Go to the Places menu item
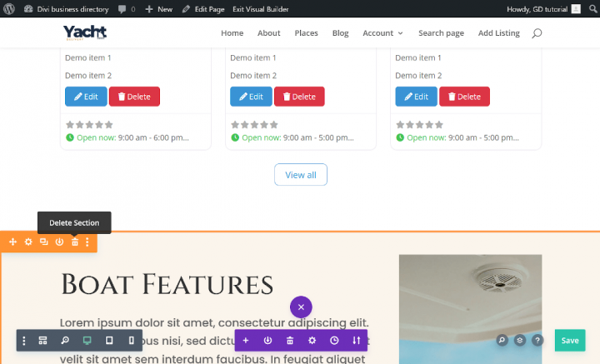 pyautogui.click(x=306, y=33)
